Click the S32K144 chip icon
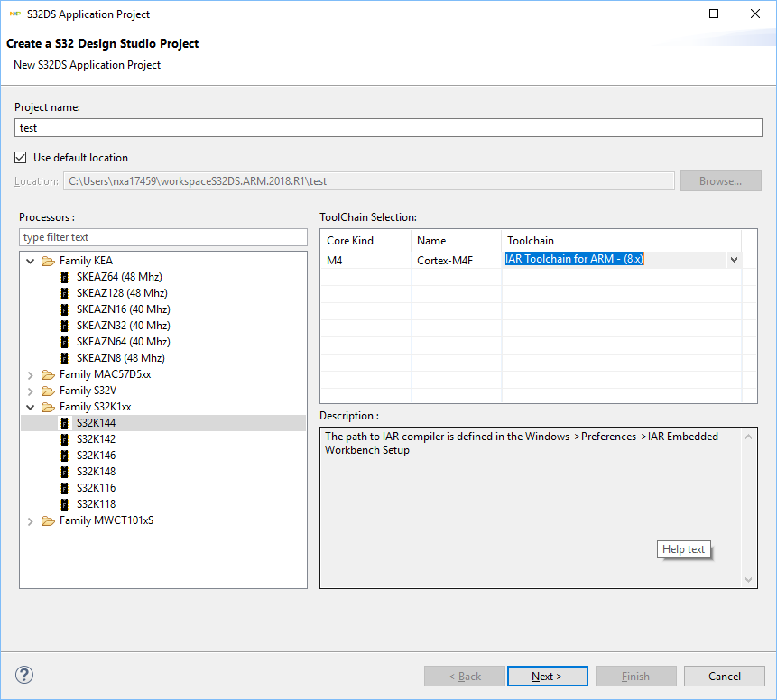Screen dimensions: 777x700 click(x=64, y=423)
